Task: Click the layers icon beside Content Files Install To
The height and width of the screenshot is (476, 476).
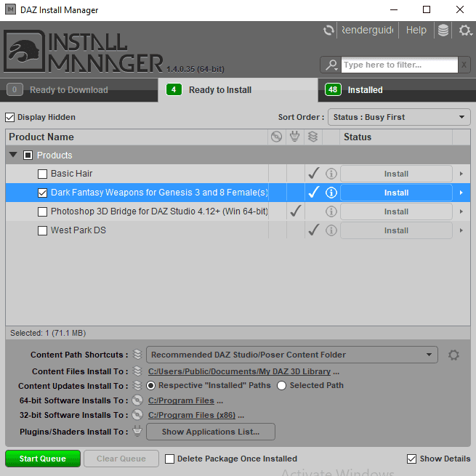Action: (x=137, y=371)
